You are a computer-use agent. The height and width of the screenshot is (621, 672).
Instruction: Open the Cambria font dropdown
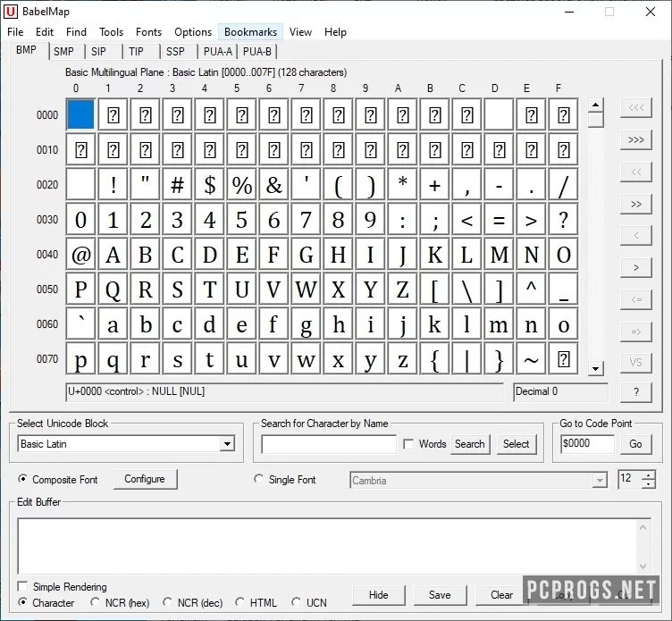pos(600,481)
